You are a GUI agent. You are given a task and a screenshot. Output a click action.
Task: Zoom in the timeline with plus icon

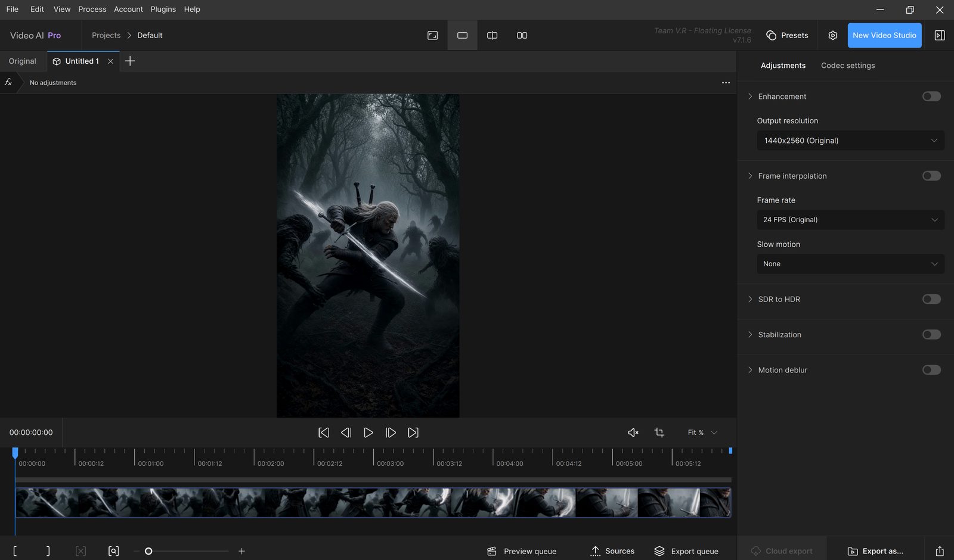pyautogui.click(x=241, y=551)
